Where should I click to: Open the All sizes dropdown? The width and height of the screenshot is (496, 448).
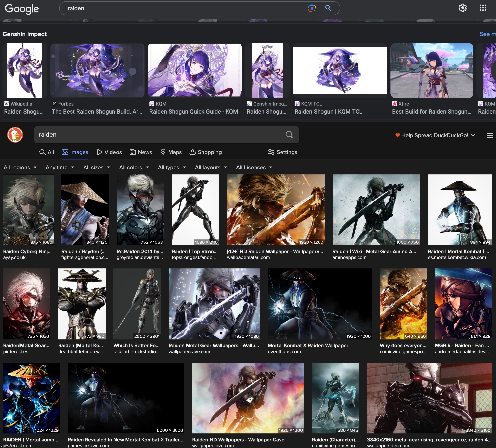[x=97, y=168]
